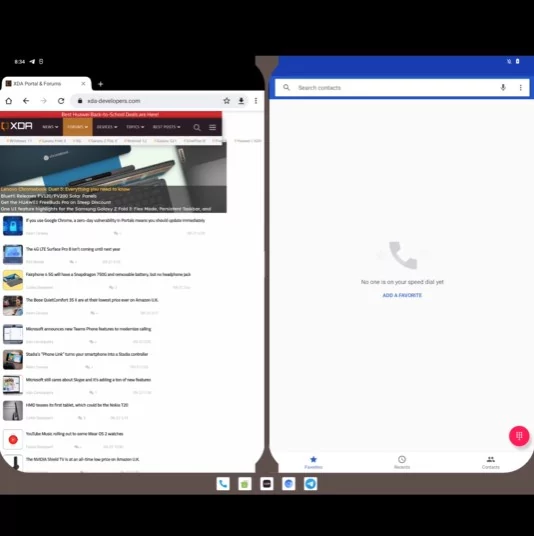The height and width of the screenshot is (536, 534).
Task: Open the HMD Nokia T20 tablet article
Action: coord(77,405)
